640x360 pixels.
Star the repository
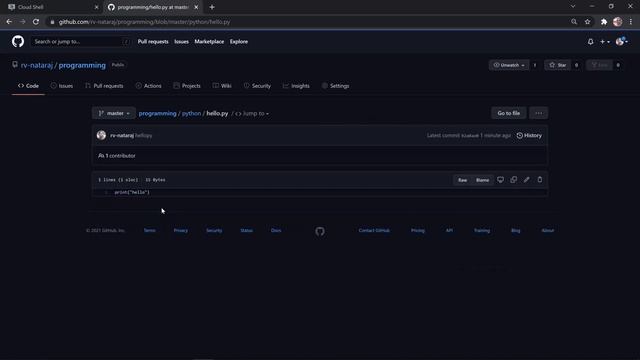558,65
